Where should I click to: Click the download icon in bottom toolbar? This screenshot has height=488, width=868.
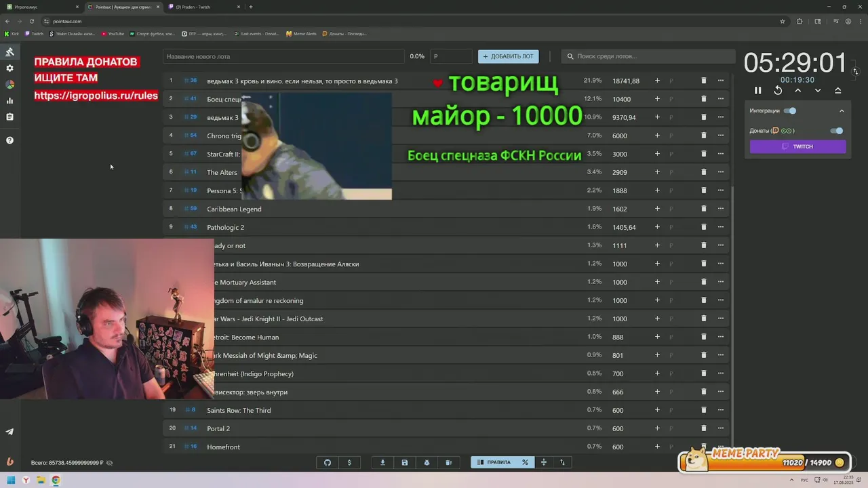pos(382,462)
